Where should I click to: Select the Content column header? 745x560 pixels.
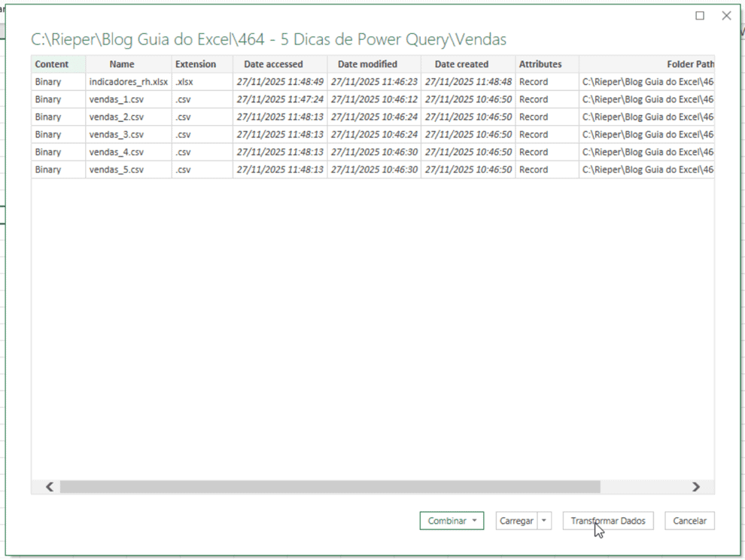[x=52, y=64]
